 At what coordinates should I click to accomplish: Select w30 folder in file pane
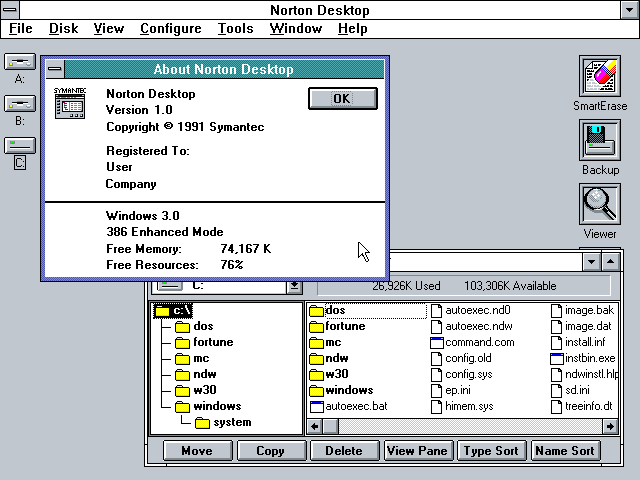click(329, 374)
